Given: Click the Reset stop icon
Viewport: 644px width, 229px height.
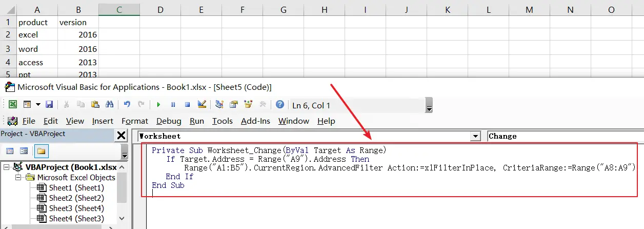Looking at the screenshot, I should click(x=187, y=104).
